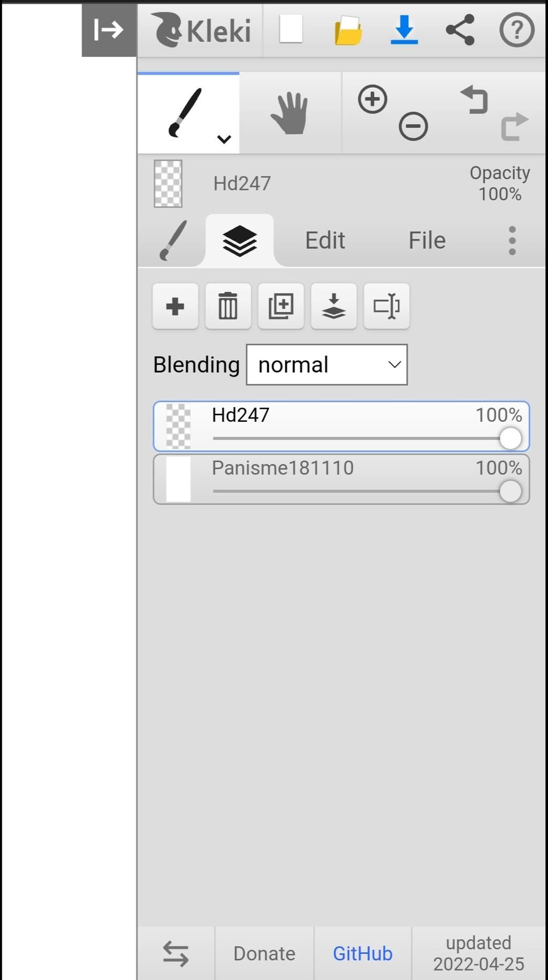Open help with the question mark icon
Screen dimensions: 548x980
(x=516, y=29)
